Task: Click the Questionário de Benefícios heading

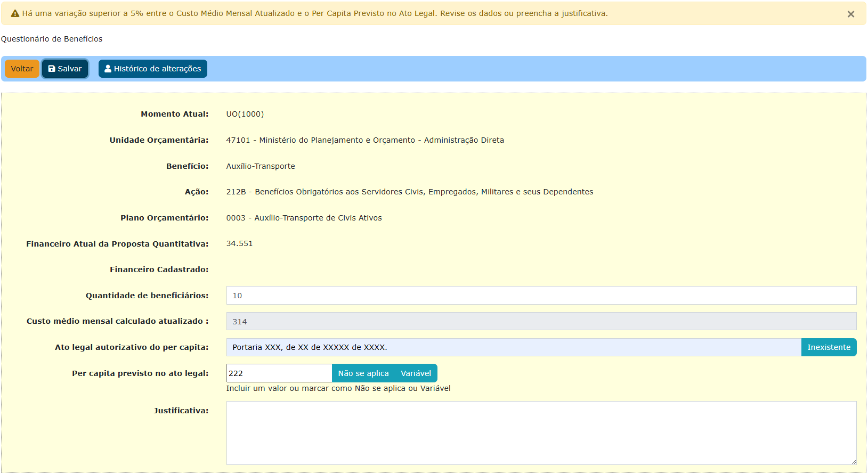Action: [x=52, y=39]
